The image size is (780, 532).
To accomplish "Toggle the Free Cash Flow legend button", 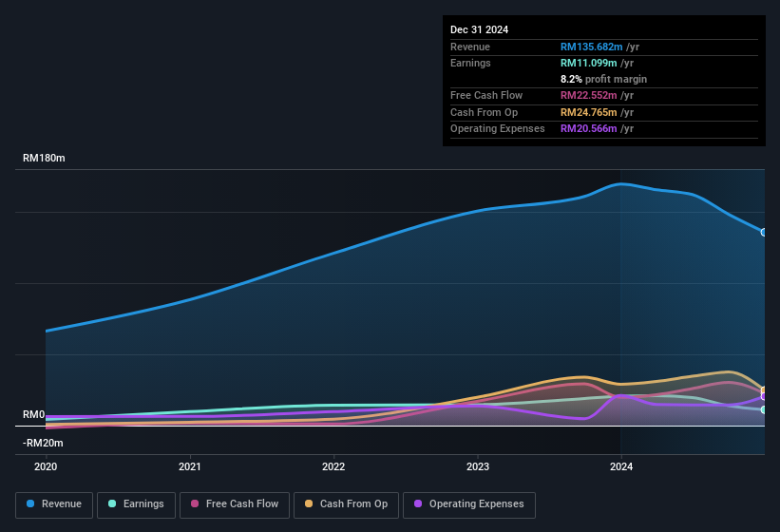I will (x=235, y=504).
